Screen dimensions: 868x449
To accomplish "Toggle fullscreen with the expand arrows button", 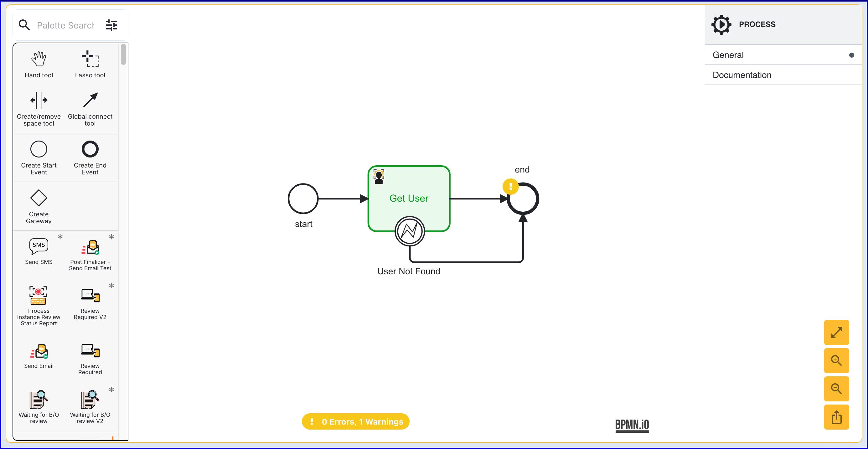I will pyautogui.click(x=836, y=333).
